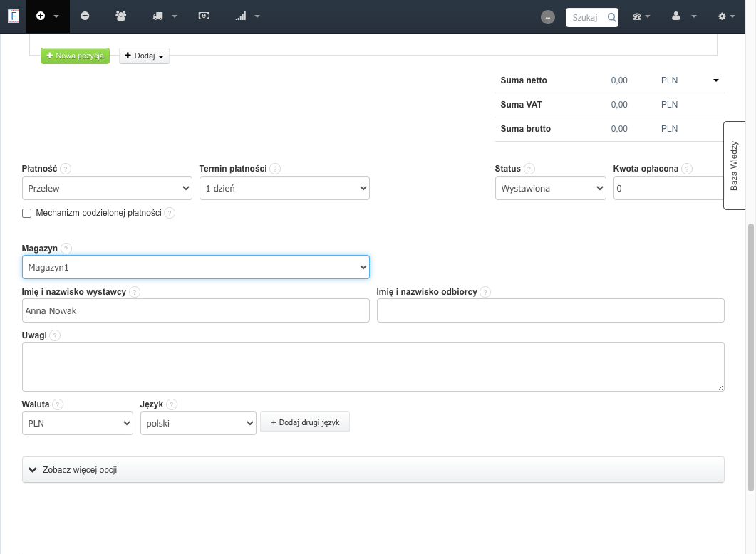Show help for Kwota opłacona field
Image resolution: width=756 pixels, height=554 pixels.
(687, 169)
